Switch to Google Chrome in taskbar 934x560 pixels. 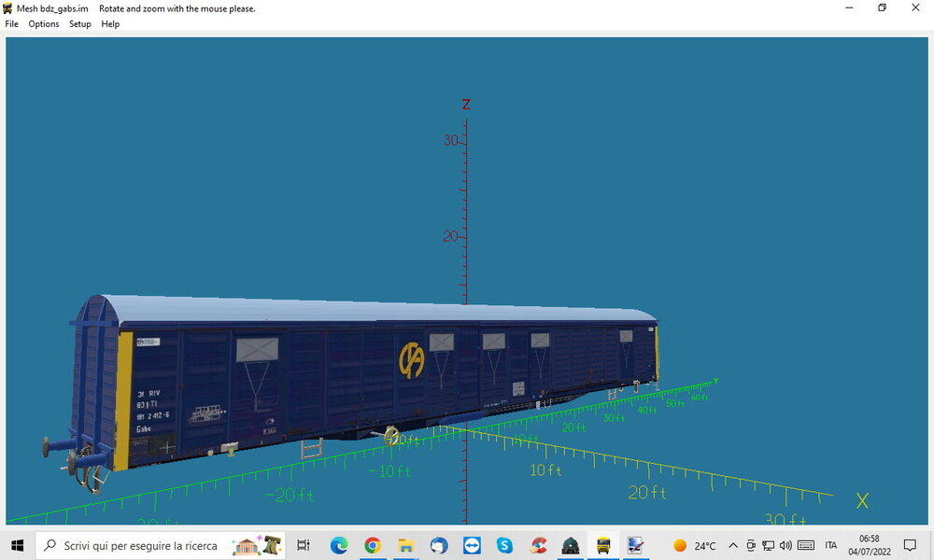[x=373, y=545]
